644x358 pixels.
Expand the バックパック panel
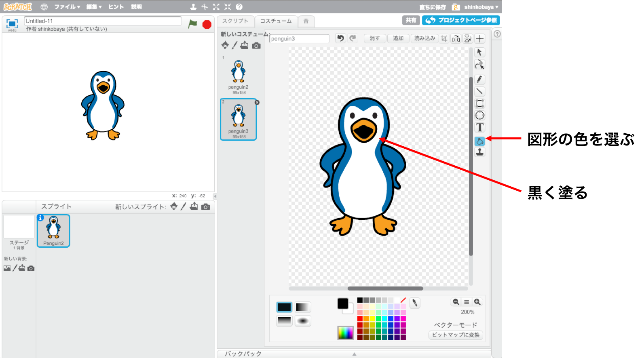click(x=354, y=354)
